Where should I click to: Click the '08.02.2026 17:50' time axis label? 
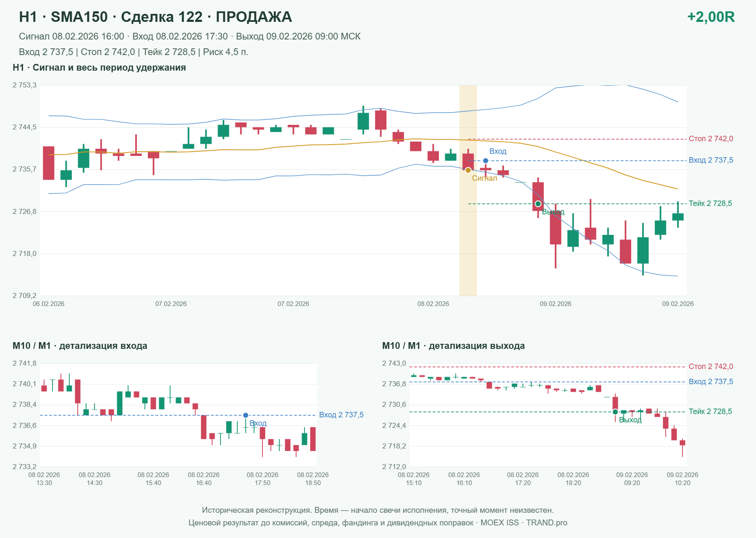(262, 479)
